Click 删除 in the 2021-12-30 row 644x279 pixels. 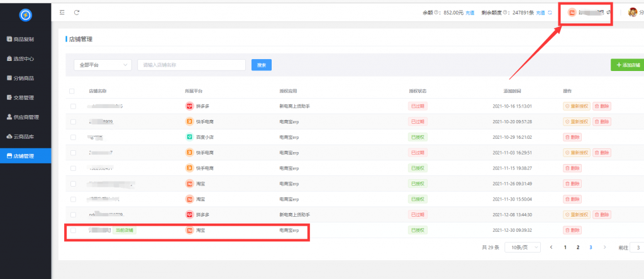572,230
